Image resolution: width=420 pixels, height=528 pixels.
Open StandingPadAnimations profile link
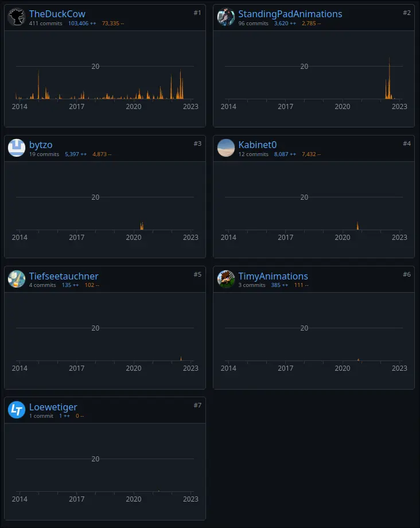tap(290, 14)
